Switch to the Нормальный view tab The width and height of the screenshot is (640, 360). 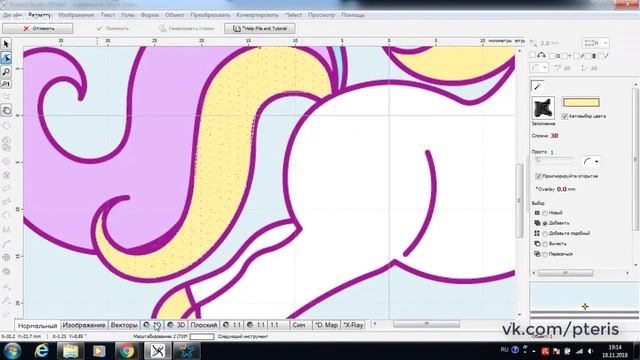point(38,325)
